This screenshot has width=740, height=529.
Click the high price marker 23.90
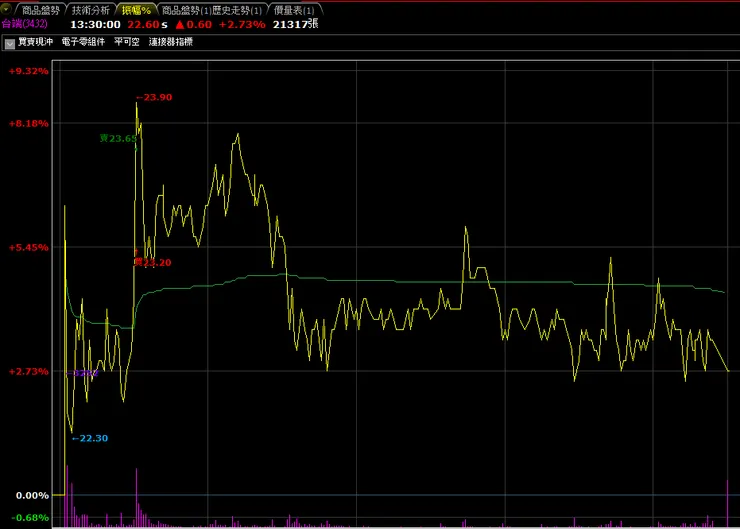tap(154, 97)
